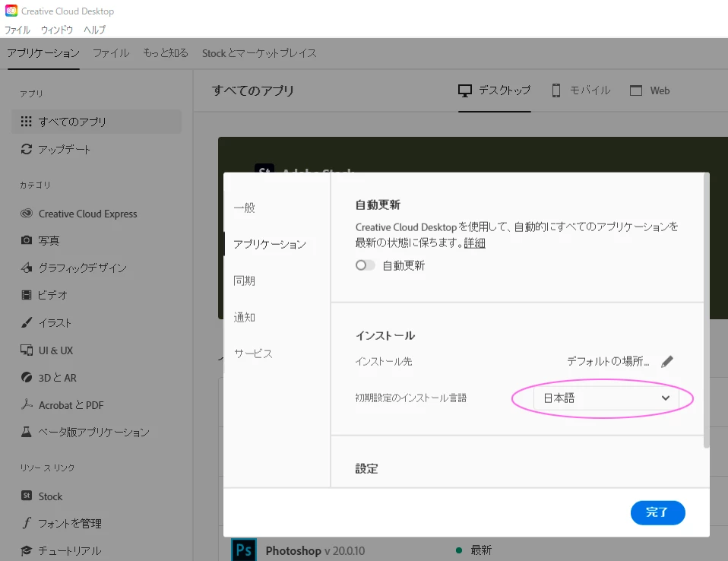Click the 完了 button
Image resolution: width=728 pixels, height=561 pixels.
[657, 512]
